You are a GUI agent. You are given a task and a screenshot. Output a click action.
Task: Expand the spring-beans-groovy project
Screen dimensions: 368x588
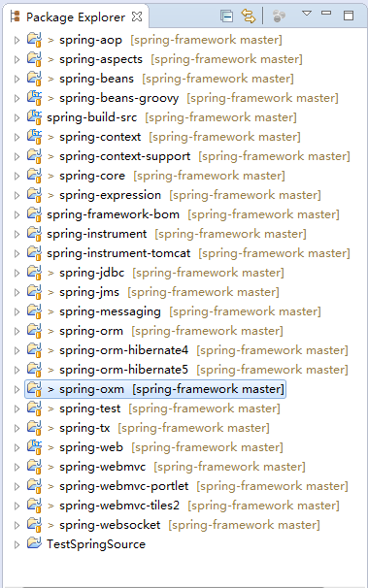coord(17,98)
